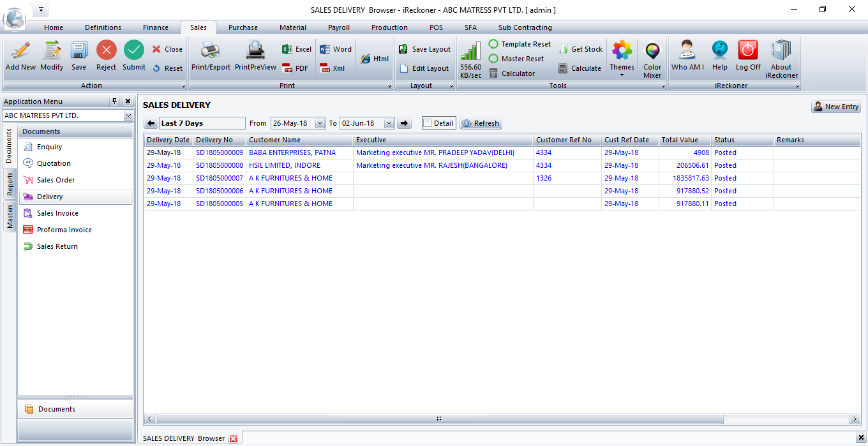Open delivery record SD1805000009
This screenshot has height=446, width=868.
point(219,152)
